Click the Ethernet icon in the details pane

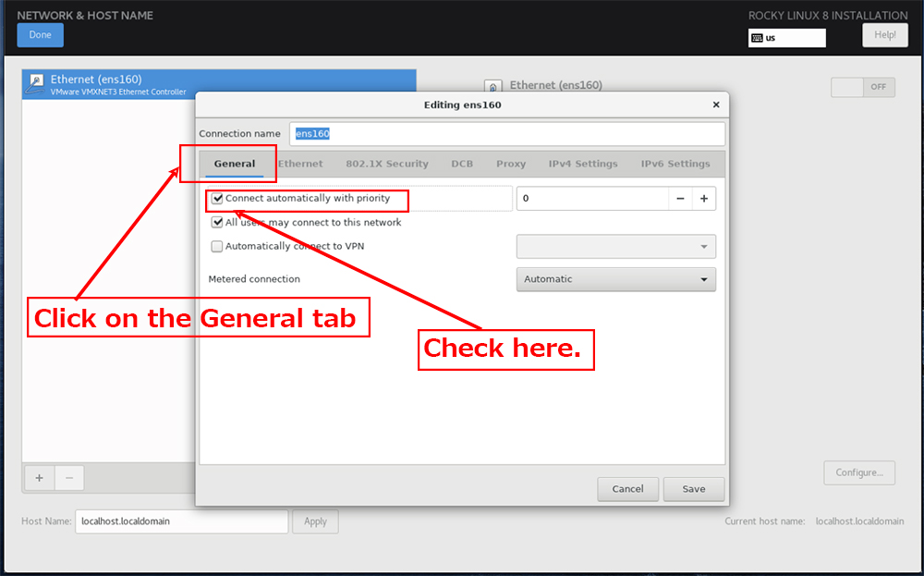click(492, 86)
